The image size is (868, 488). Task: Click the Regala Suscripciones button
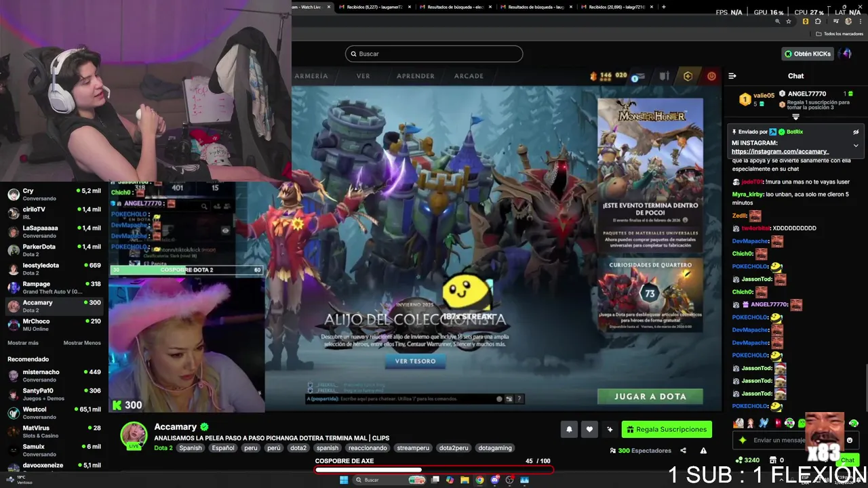coord(667,429)
